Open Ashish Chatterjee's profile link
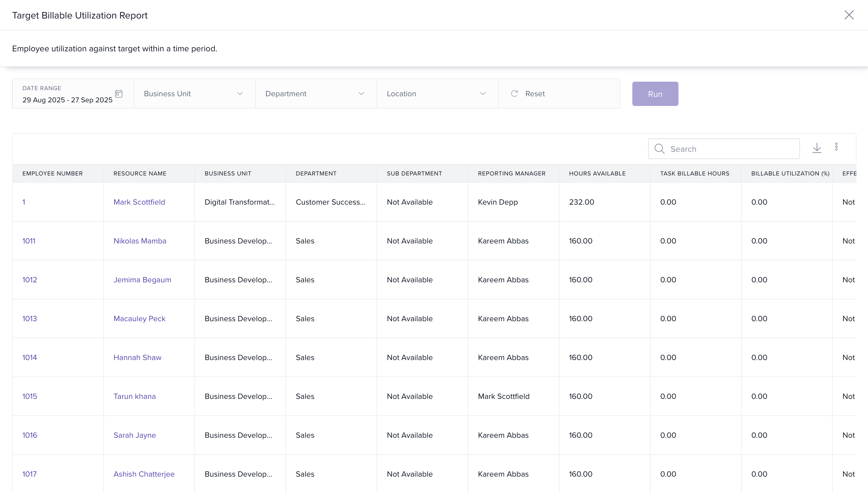Image resolution: width=868 pixels, height=493 pixels. pyautogui.click(x=144, y=474)
